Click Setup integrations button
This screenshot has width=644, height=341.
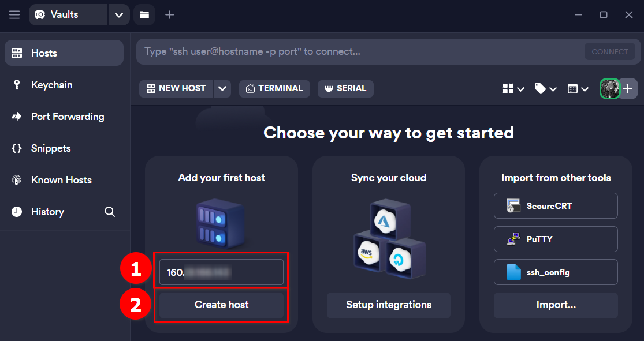pyautogui.click(x=389, y=305)
